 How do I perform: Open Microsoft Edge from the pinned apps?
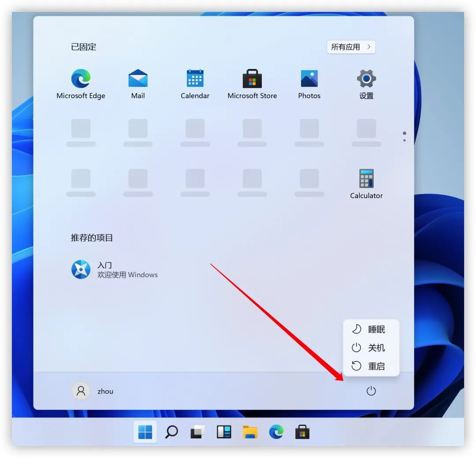[x=81, y=79]
